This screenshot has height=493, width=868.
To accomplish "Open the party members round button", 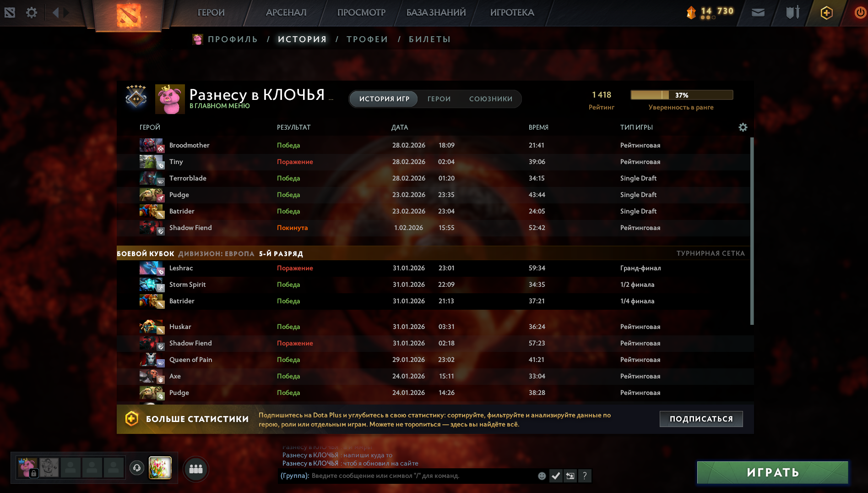I will pyautogui.click(x=196, y=469).
